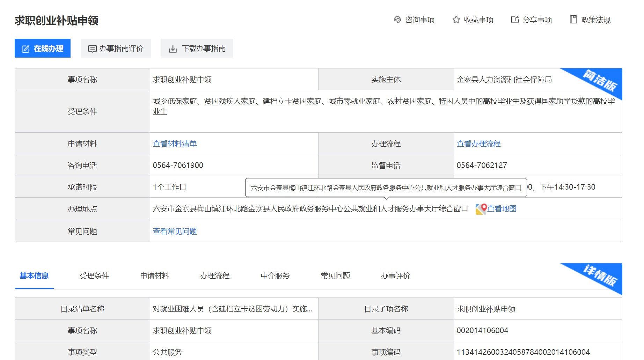644x360 pixels.
Task: Click item code 11341426003240587840020141060​04
Action: [523, 352]
